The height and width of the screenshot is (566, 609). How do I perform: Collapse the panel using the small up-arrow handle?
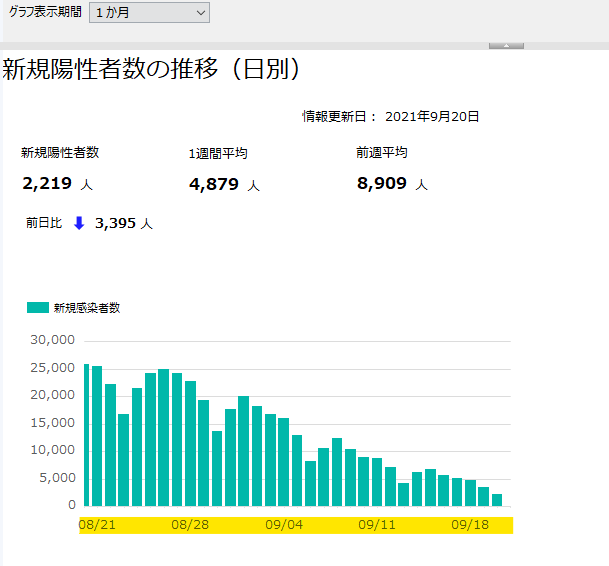click(506, 45)
